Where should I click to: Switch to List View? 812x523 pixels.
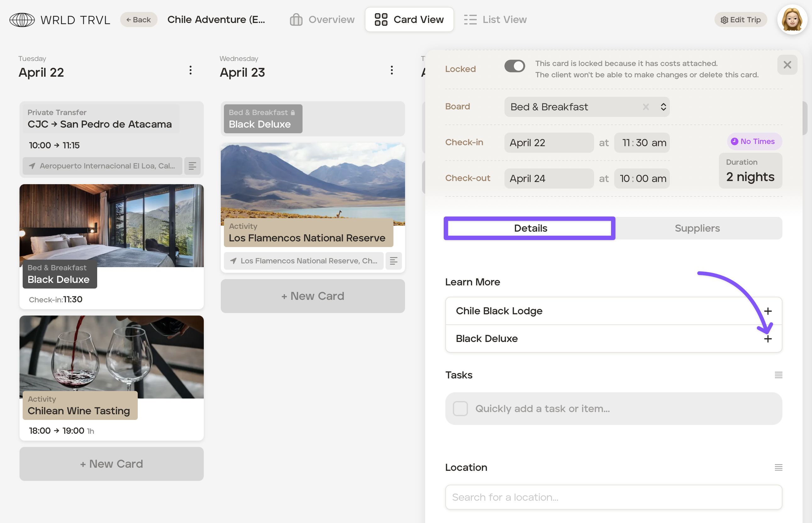[496, 20]
